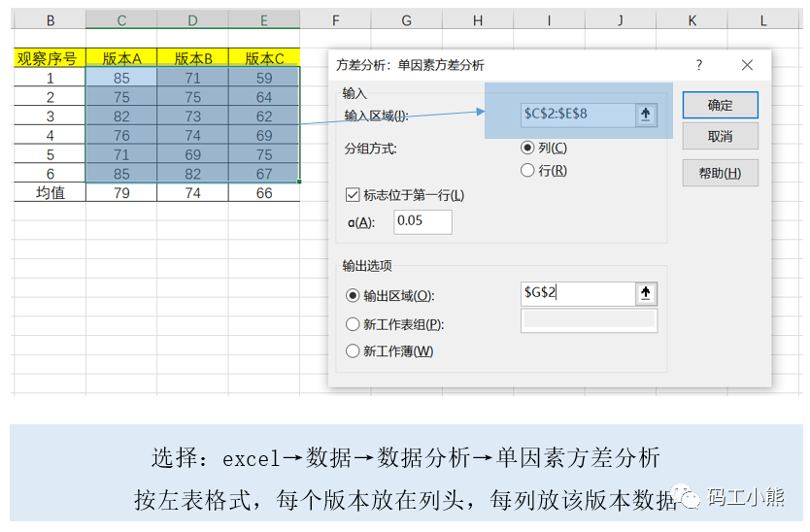The image size is (810, 532).
Task: Open help with the 帮助(H) button
Action: (720, 173)
